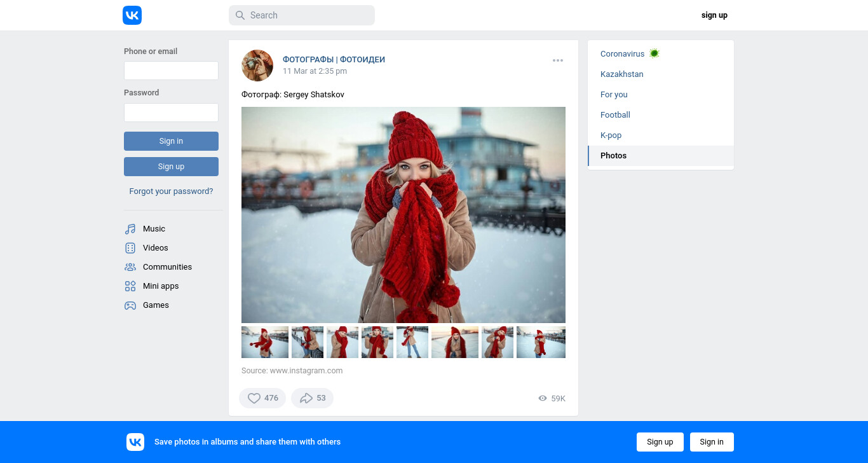Open Videos from the left menu

pos(156,248)
